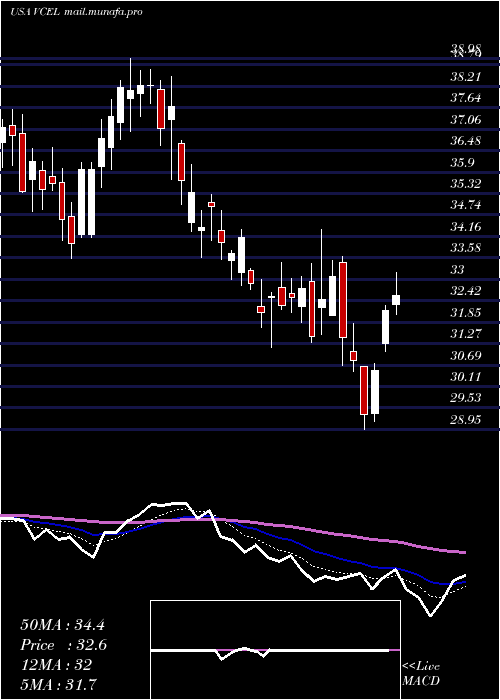Click the tall red candlestick bottoming near 29.53

pyautogui.click(x=364, y=390)
